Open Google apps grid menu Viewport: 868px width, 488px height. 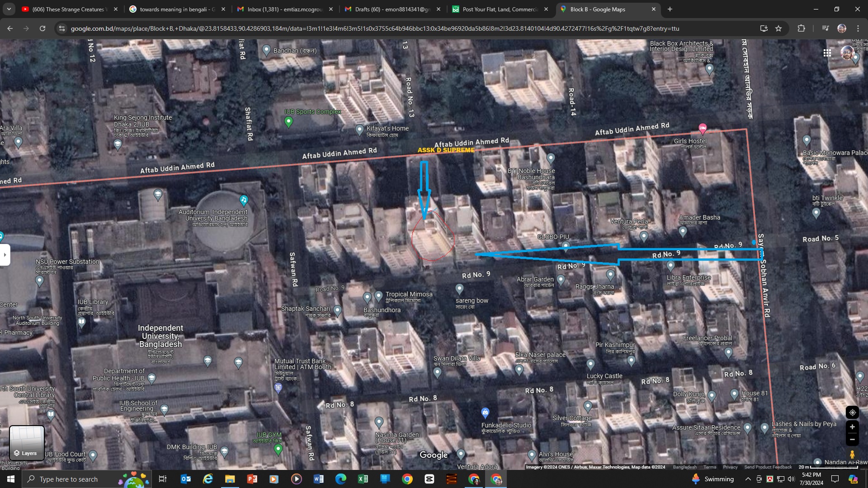[827, 53]
